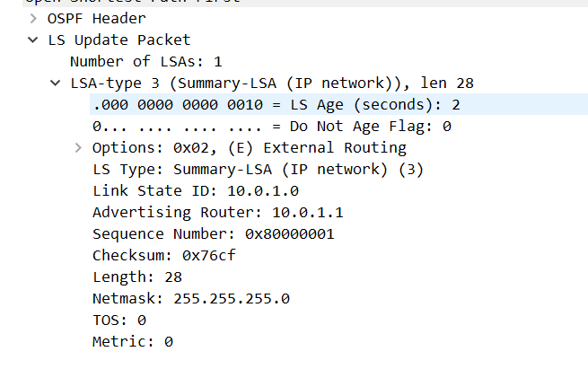This screenshot has height=369, width=588.
Task: Click the Do Not Age Flag row
Action: (x=271, y=126)
